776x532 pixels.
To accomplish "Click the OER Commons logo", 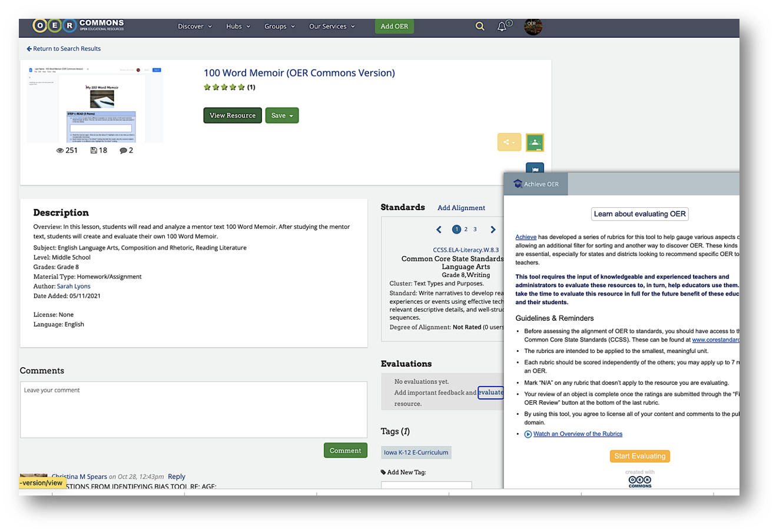I will click(x=78, y=25).
